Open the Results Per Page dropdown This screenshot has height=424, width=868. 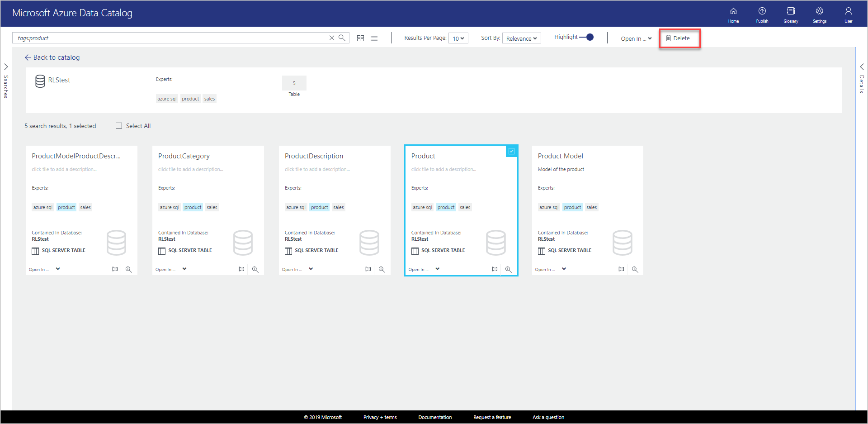click(458, 38)
